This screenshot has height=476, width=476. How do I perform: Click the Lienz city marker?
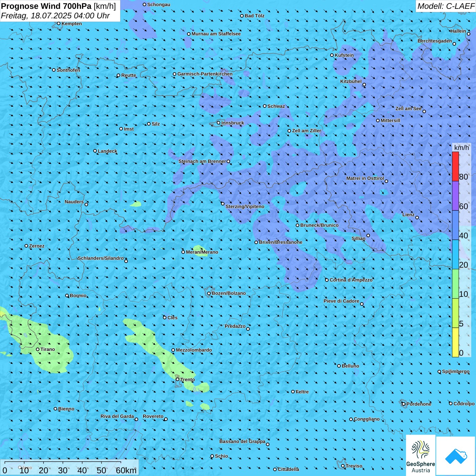coord(417,218)
